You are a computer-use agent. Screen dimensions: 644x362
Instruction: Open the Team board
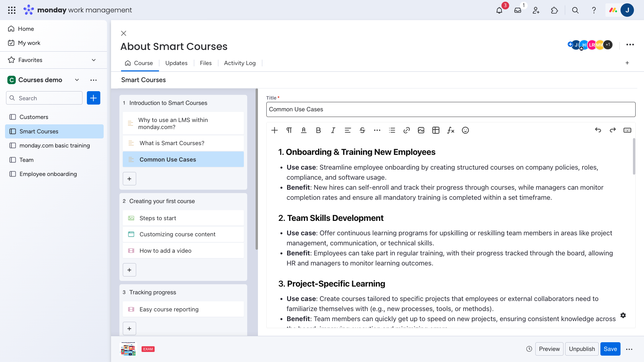point(54,160)
